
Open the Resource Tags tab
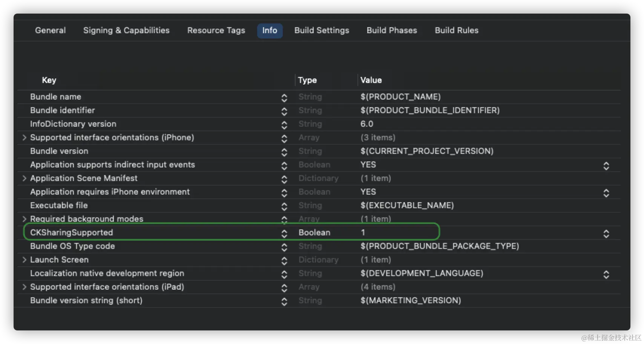216,31
